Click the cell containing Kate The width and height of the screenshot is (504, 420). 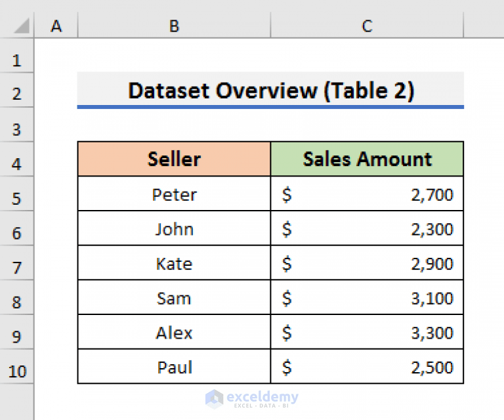coord(174,263)
